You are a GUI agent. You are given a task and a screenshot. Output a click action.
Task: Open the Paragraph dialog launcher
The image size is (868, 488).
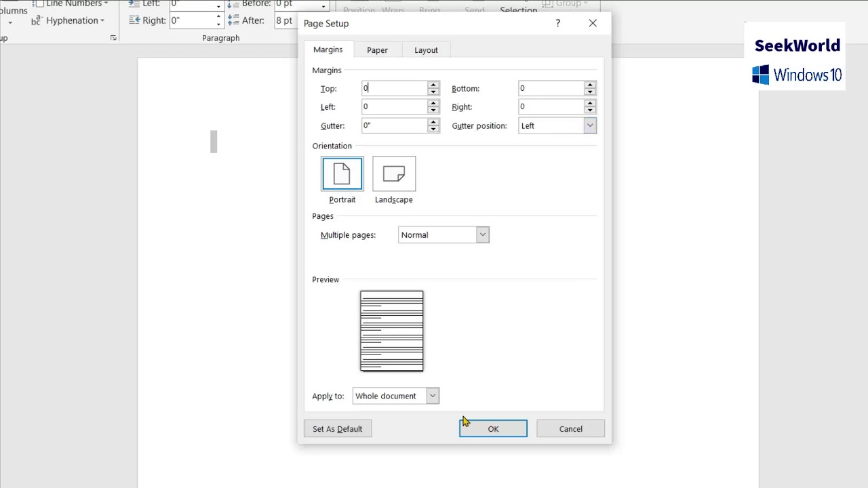point(113,37)
